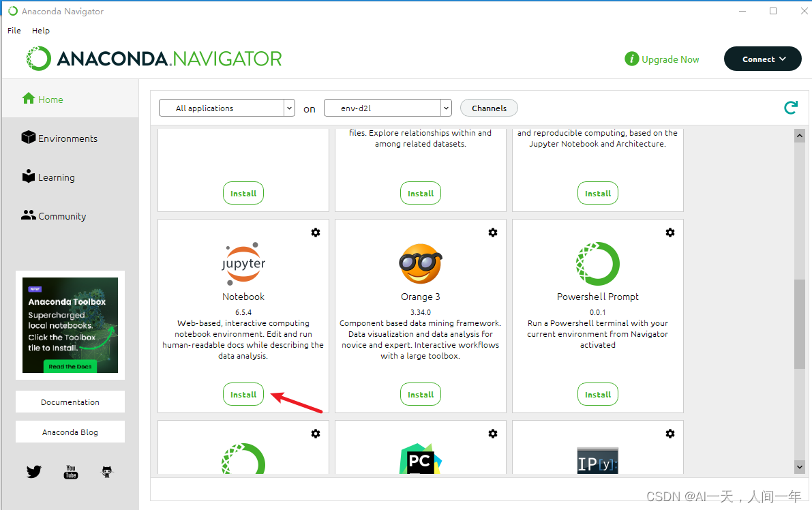The width and height of the screenshot is (812, 510).
Task: Click the green circle logo on bottom-left tile
Action: [243, 459]
